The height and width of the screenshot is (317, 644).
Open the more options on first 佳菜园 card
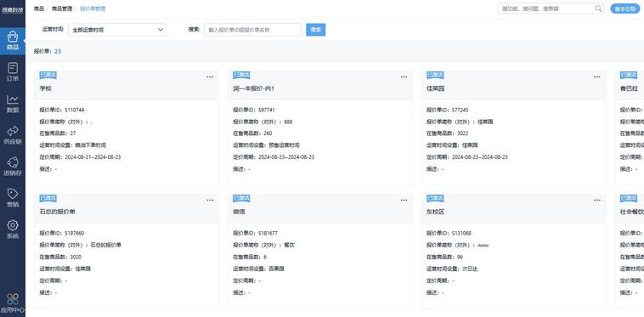coord(597,76)
